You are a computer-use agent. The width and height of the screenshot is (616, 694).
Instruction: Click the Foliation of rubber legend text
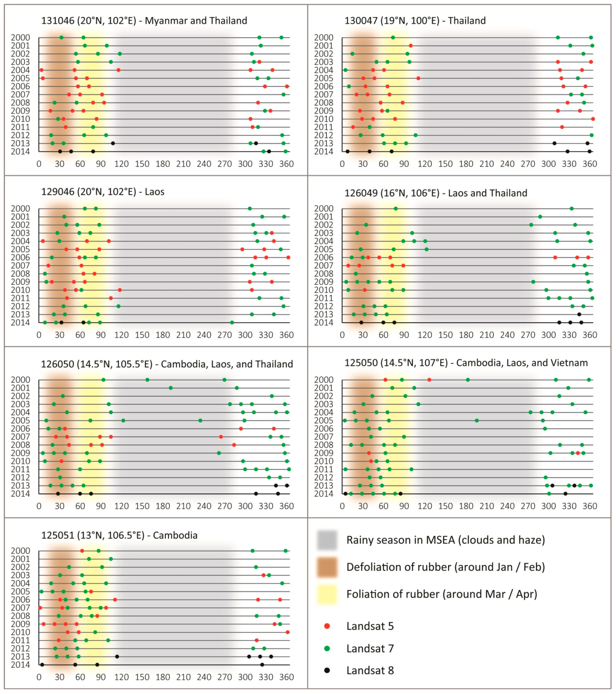click(x=442, y=594)
